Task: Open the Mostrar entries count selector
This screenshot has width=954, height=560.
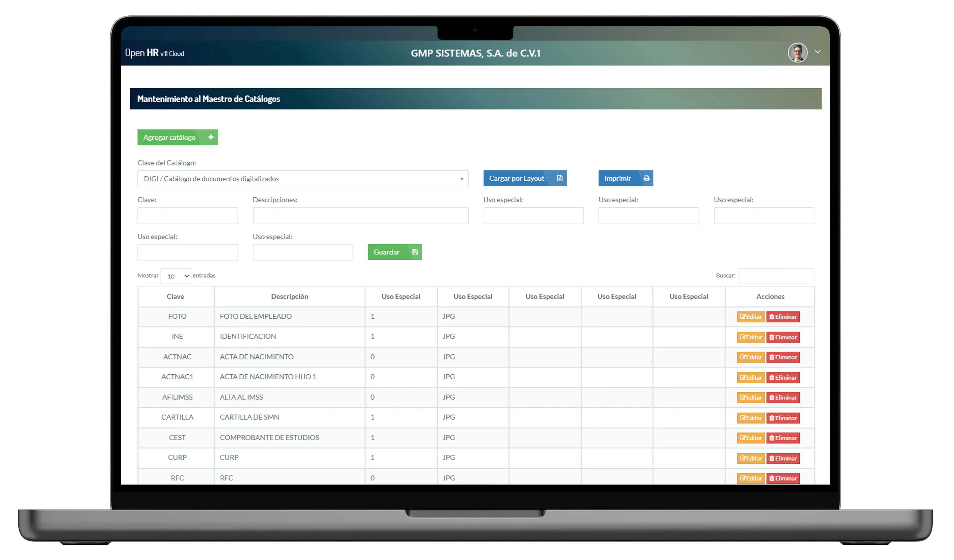Action: [x=176, y=276]
